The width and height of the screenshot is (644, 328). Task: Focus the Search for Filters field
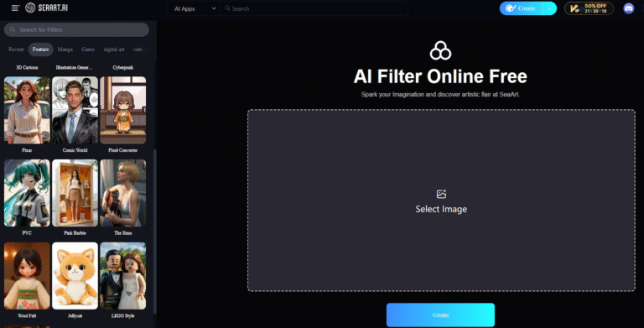(76, 29)
